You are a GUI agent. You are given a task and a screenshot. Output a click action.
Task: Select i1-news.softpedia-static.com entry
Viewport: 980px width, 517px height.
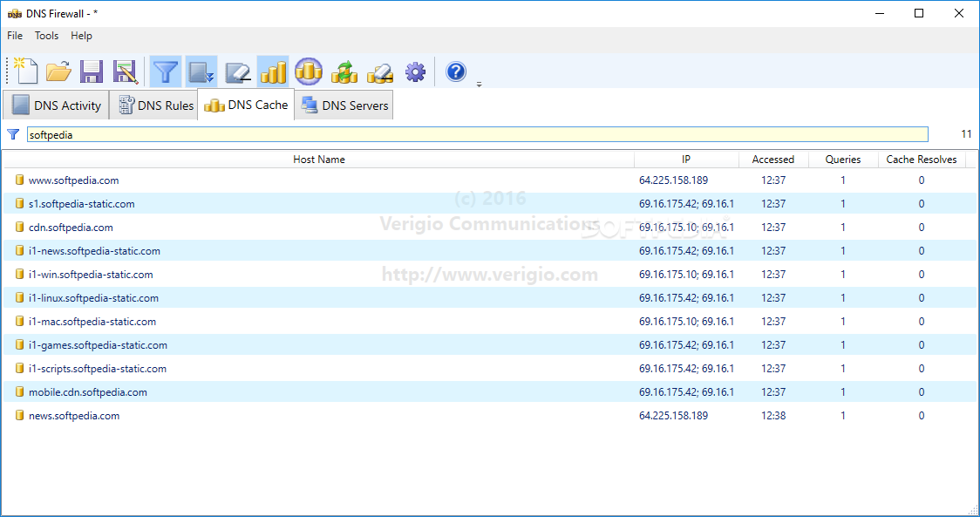[490, 251]
